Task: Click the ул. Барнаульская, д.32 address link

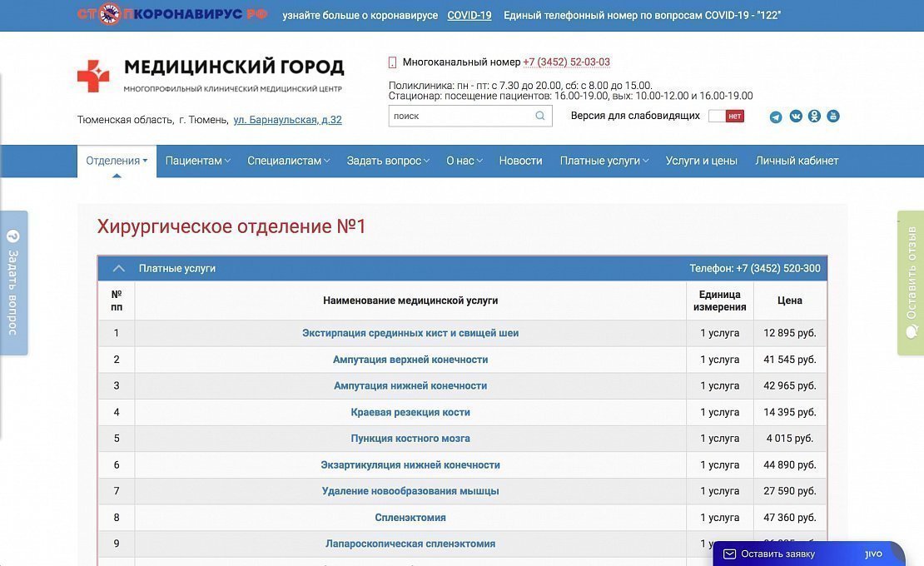Action: (287, 120)
